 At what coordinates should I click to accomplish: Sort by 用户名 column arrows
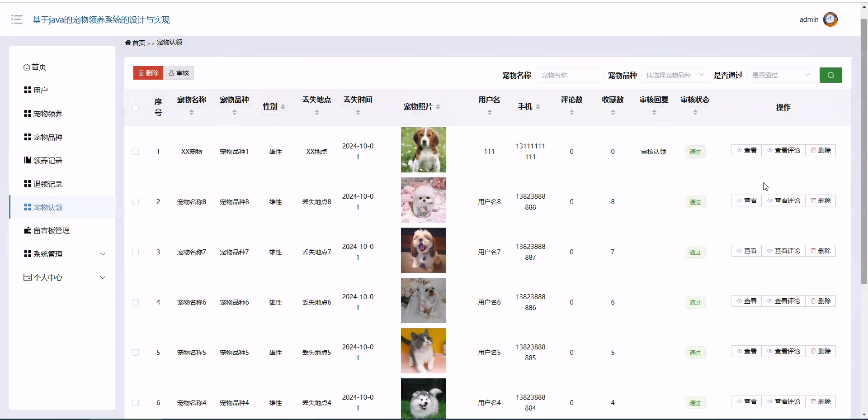click(x=490, y=112)
